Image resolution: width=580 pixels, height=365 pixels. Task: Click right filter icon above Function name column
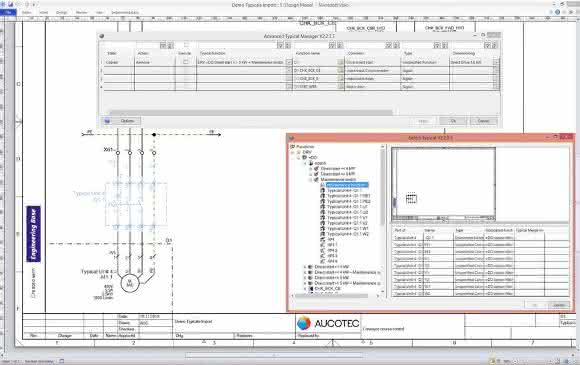(340, 45)
